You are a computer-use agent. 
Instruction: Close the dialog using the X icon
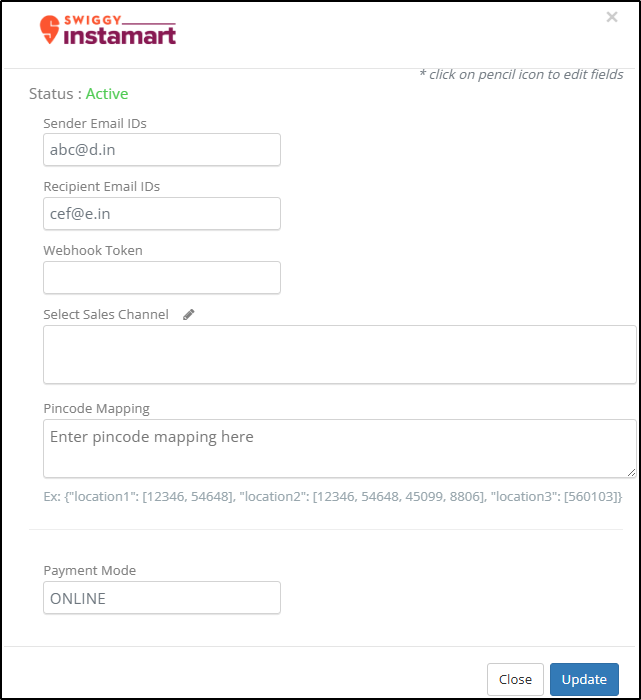[x=612, y=17]
